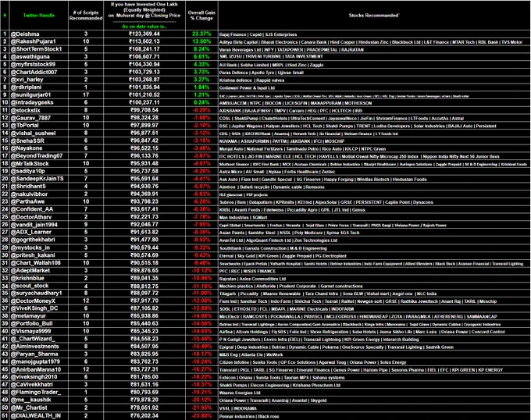Click the @mystocks_in handle

point(30,247)
